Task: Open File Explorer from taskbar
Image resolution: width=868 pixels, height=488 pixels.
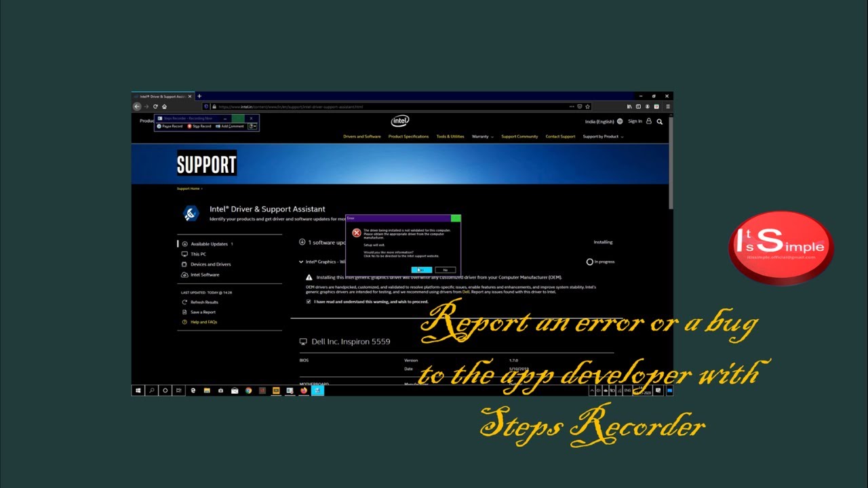Action: [207, 390]
